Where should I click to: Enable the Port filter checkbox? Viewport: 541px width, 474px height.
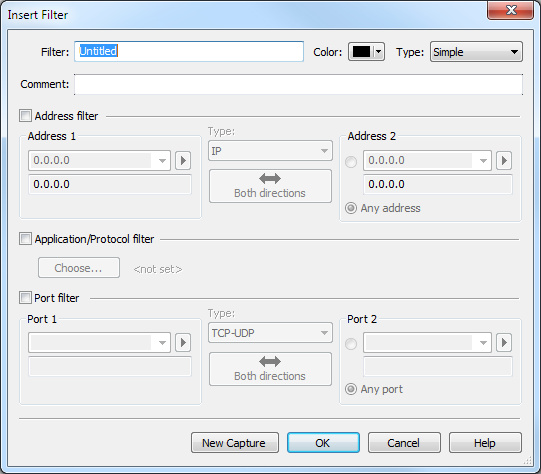click(25, 298)
